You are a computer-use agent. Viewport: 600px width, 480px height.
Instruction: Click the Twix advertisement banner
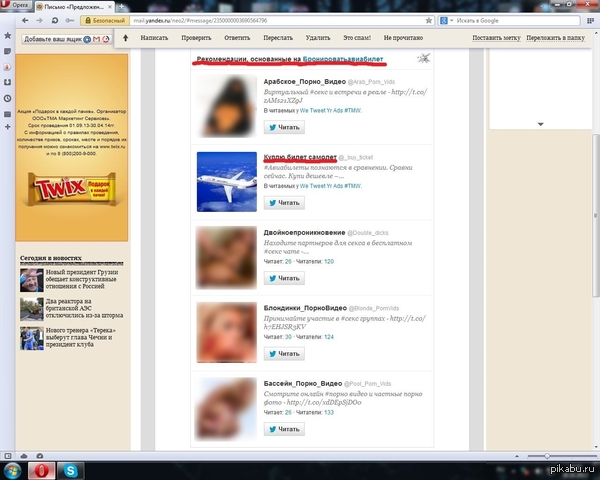pos(71,189)
